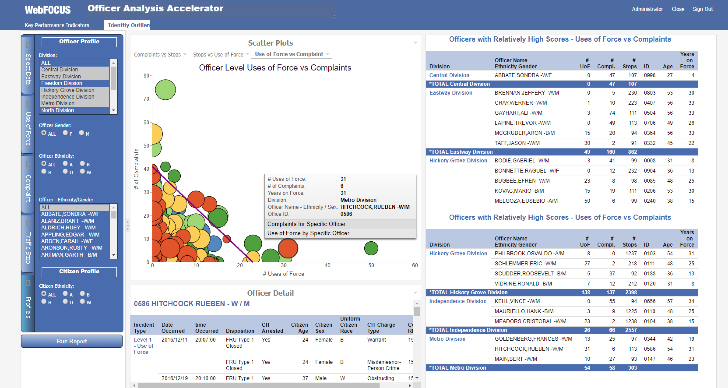Viewport: 728px width, 388px height.
Task: Select ALL for Officer Ethnicity
Action: point(44,163)
